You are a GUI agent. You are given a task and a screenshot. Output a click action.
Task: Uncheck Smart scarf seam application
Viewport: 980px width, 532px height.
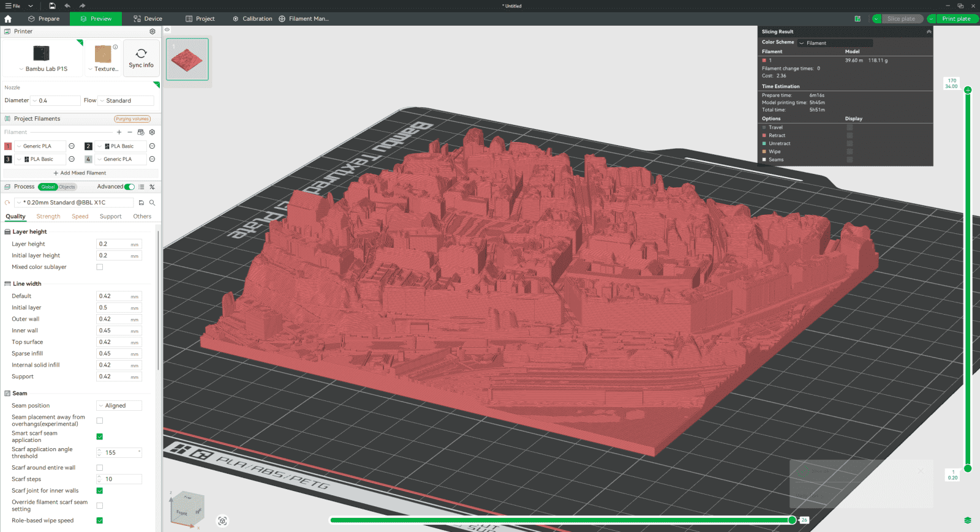click(100, 436)
